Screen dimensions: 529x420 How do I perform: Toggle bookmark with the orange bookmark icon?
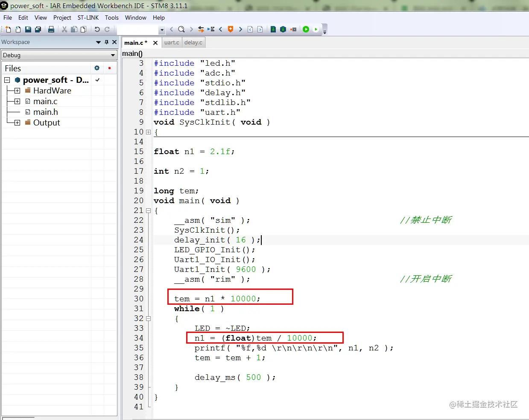(231, 29)
